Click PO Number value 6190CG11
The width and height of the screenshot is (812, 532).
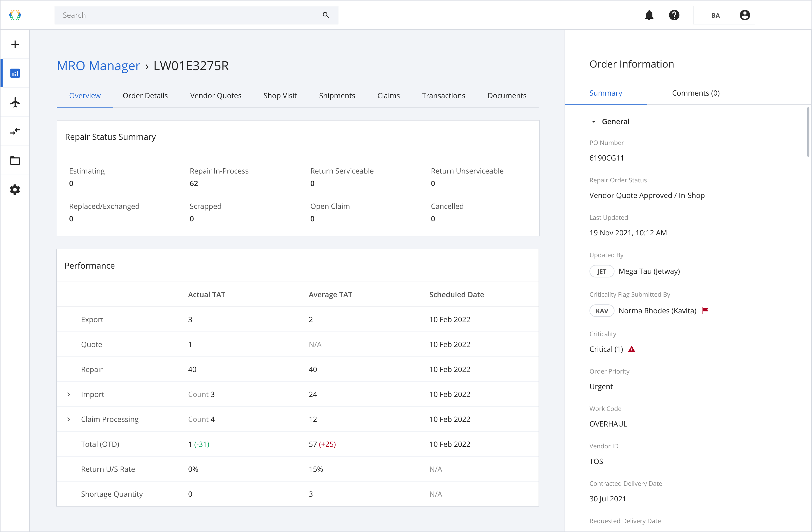pos(606,158)
